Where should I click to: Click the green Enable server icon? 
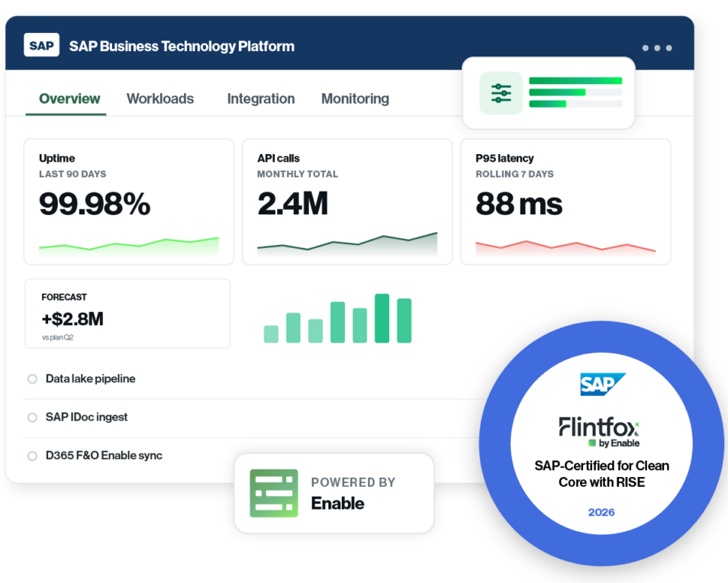[274, 493]
